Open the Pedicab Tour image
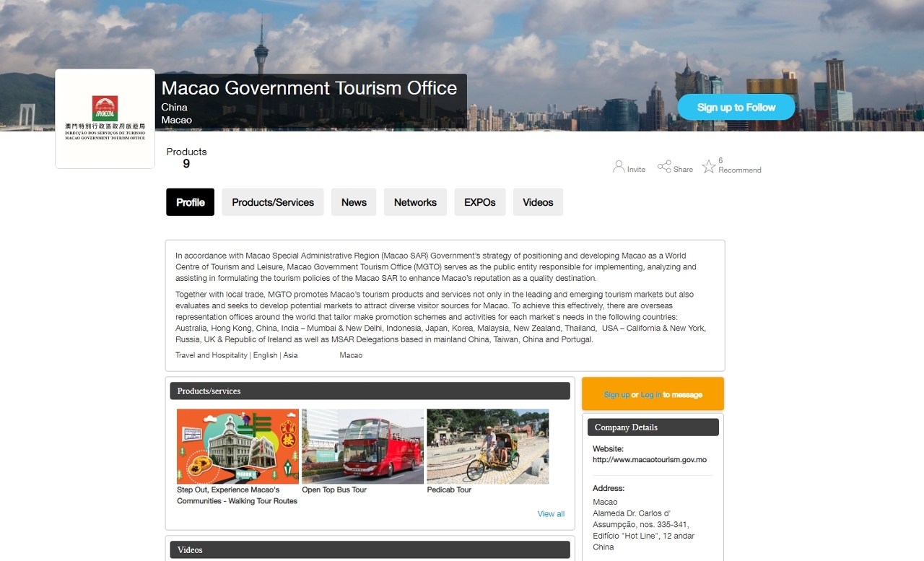 coord(488,446)
